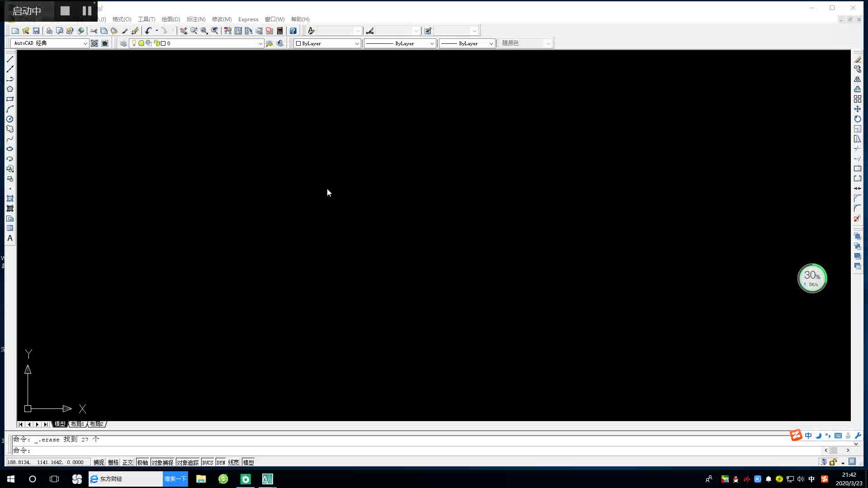Click the 30% network speed floating widget
This screenshot has height=488, width=868.
(x=812, y=278)
